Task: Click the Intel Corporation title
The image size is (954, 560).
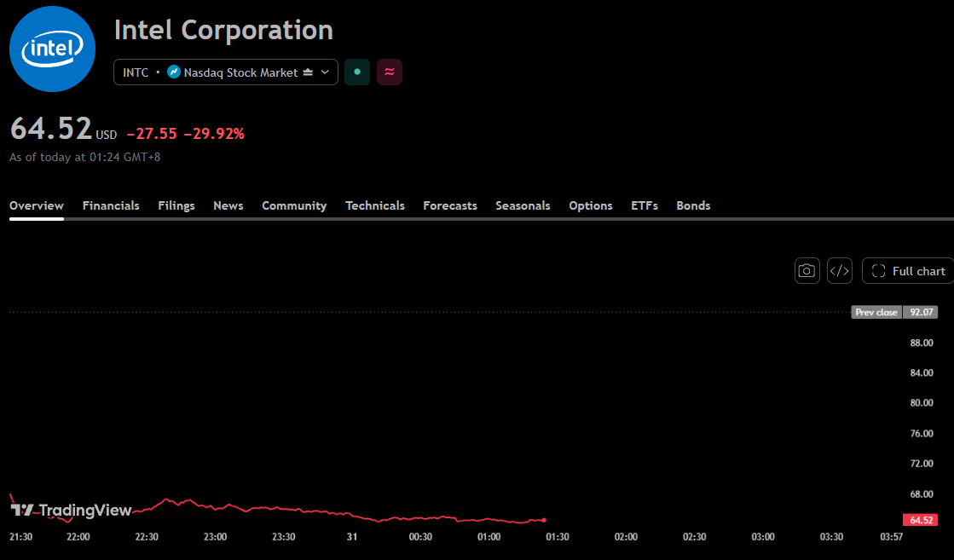Action: pyautogui.click(x=223, y=30)
